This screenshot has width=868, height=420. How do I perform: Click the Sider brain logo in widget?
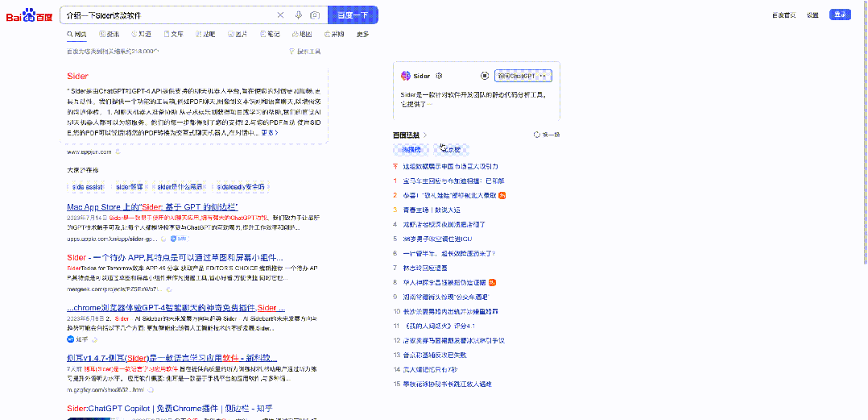[x=406, y=76]
